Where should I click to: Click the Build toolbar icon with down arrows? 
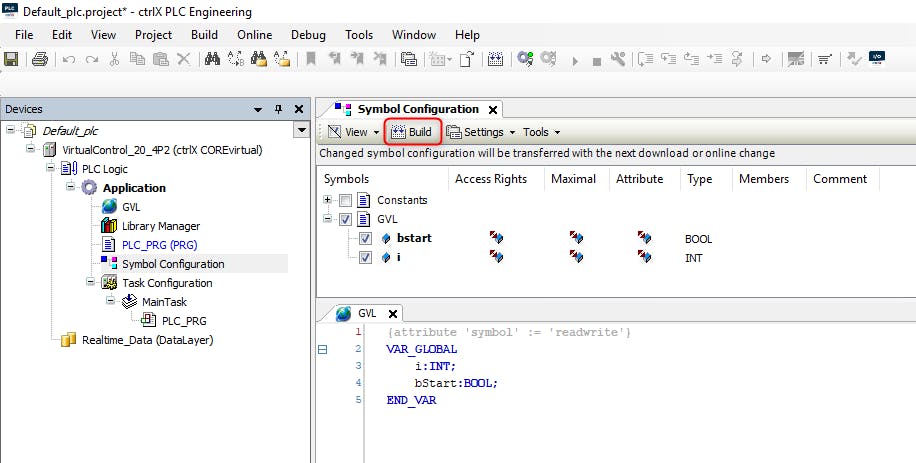coord(495,59)
